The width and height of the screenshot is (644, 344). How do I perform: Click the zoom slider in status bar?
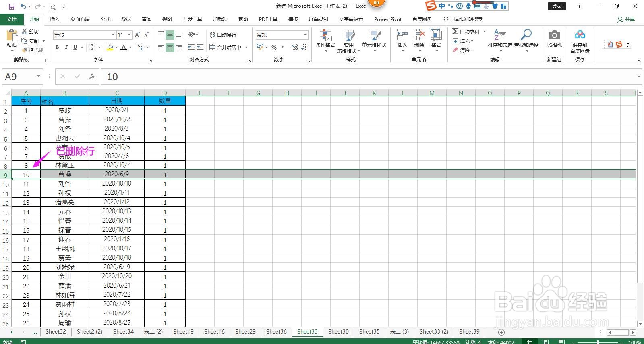[598, 342]
